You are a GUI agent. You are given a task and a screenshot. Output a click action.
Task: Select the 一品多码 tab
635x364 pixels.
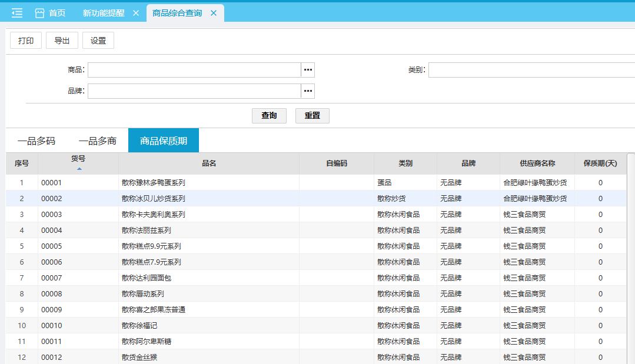[36, 141]
